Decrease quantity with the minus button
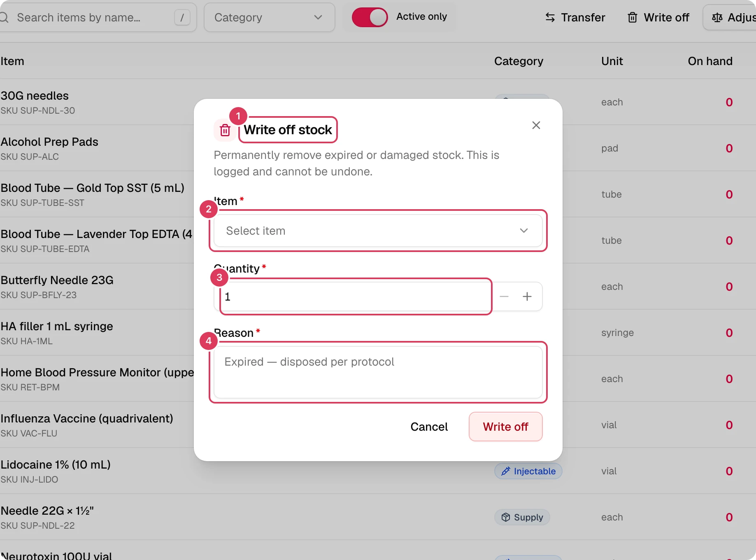 pyautogui.click(x=504, y=296)
